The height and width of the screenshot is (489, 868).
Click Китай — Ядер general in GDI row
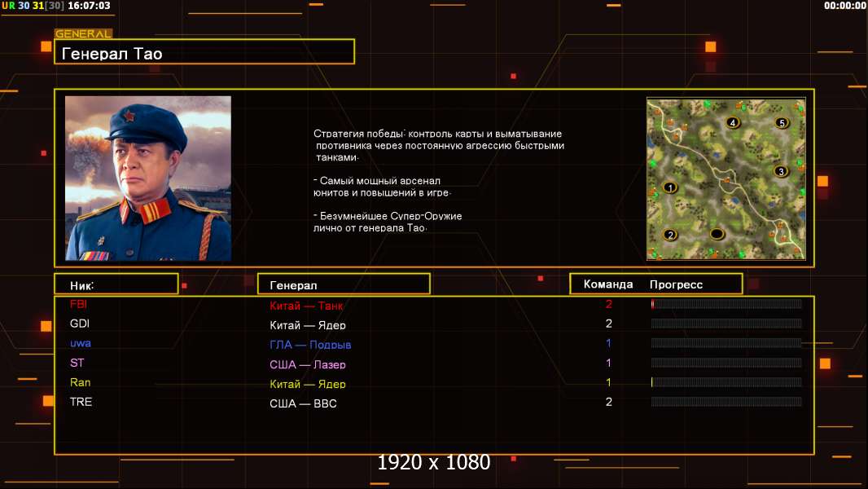click(308, 325)
